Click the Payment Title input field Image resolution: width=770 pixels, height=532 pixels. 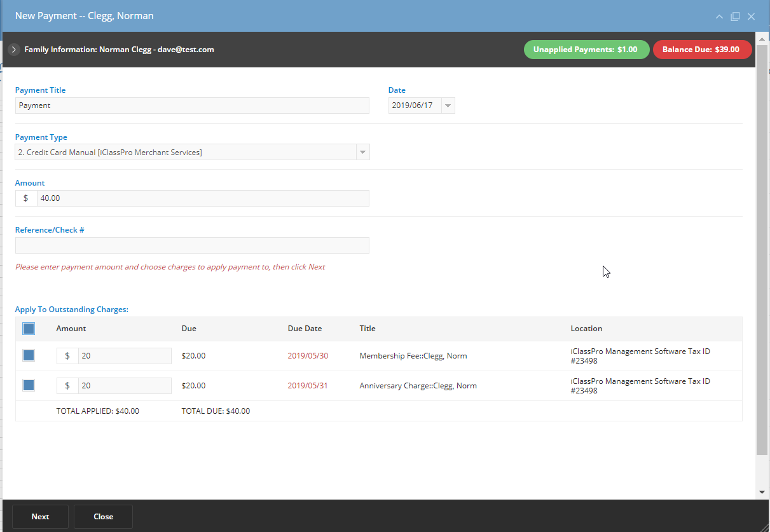click(x=192, y=106)
